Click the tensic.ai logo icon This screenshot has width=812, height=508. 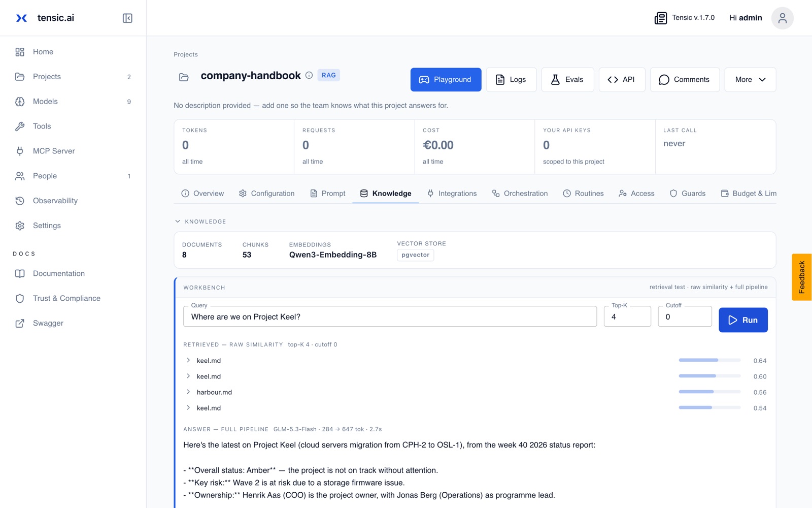[21, 18]
